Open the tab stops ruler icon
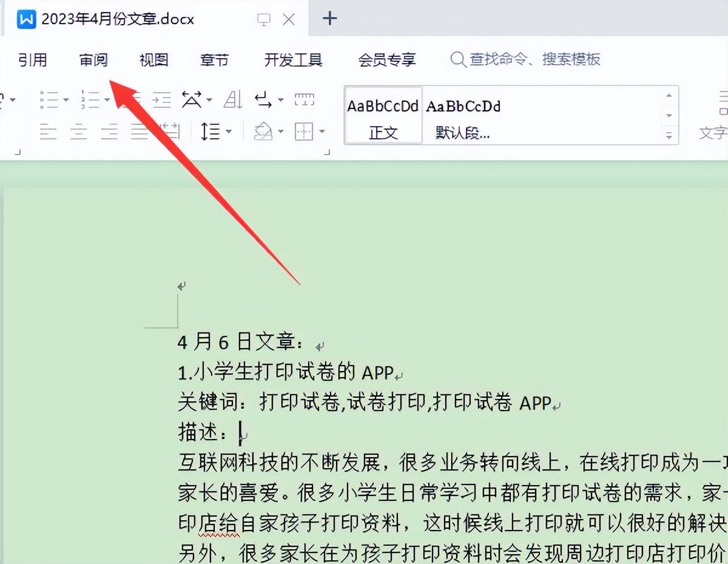This screenshot has width=728, height=564. [x=305, y=99]
